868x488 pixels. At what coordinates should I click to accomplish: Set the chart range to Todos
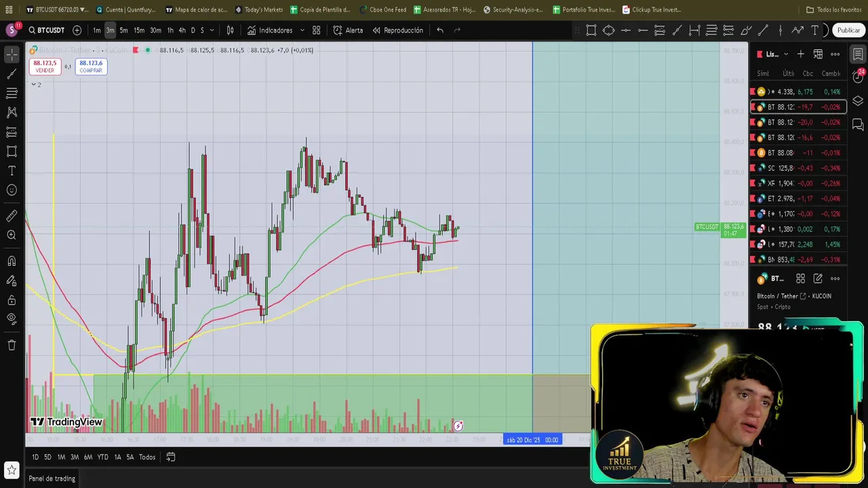[x=147, y=457]
